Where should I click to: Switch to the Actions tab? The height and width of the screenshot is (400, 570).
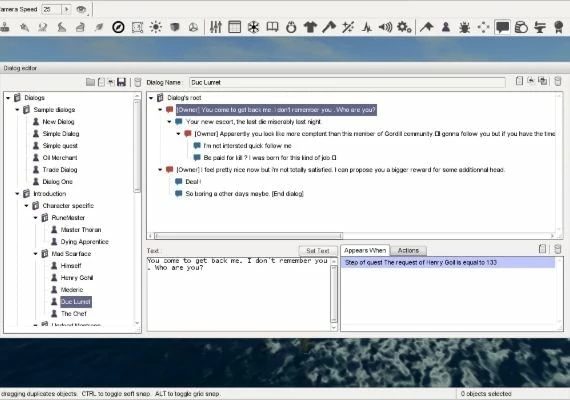coord(408,251)
